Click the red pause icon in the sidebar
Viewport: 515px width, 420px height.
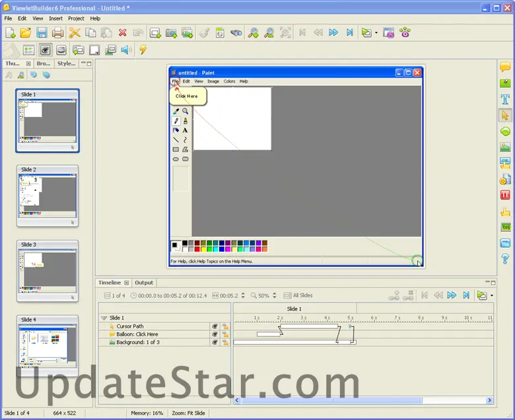click(505, 195)
